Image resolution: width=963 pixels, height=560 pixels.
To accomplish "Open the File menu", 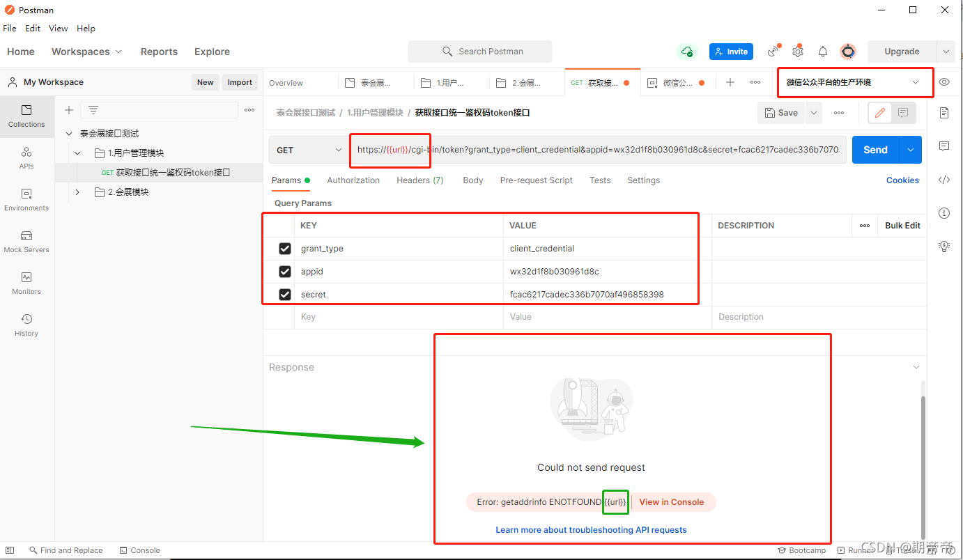I will [x=10, y=29].
